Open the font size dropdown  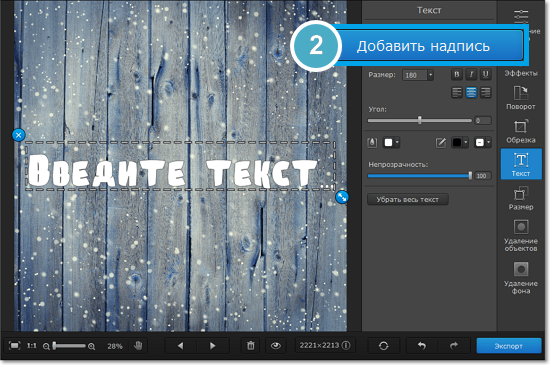430,75
